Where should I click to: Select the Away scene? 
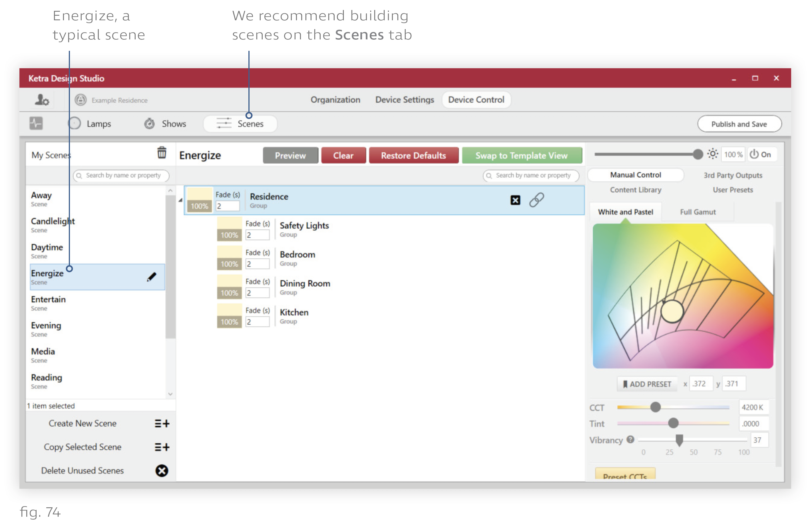97,199
